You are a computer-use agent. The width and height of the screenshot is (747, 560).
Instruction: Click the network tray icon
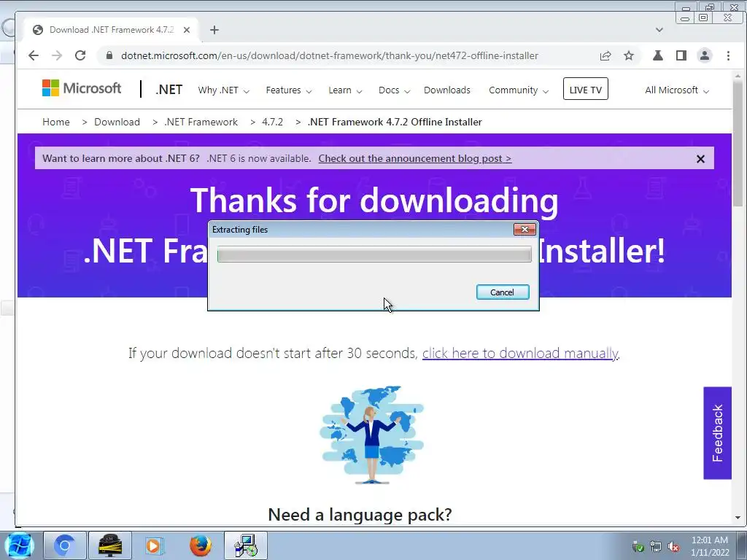[656, 547]
